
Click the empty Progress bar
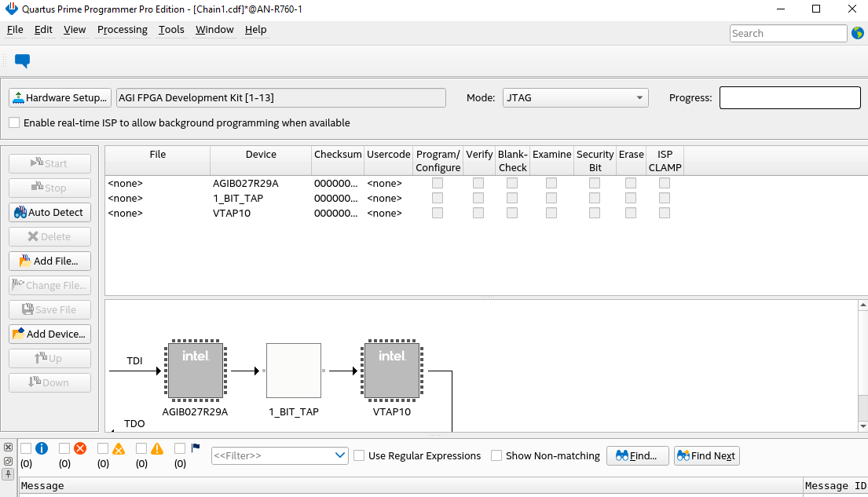tap(789, 98)
